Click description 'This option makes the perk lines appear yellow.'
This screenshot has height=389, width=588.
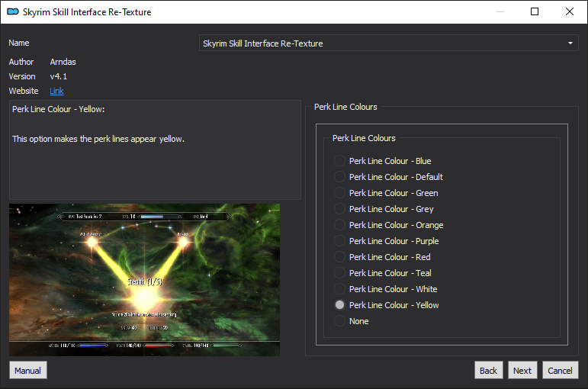[98, 139]
